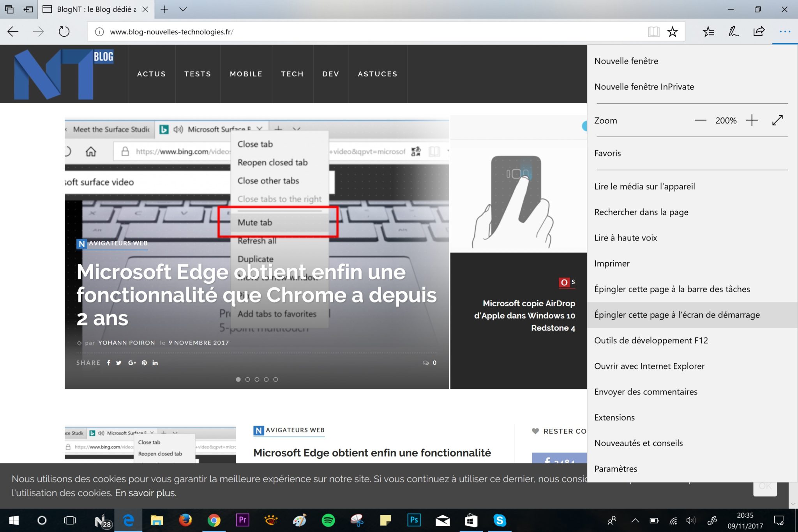Click the site info icon in address bar
798x532 pixels.
pos(99,32)
